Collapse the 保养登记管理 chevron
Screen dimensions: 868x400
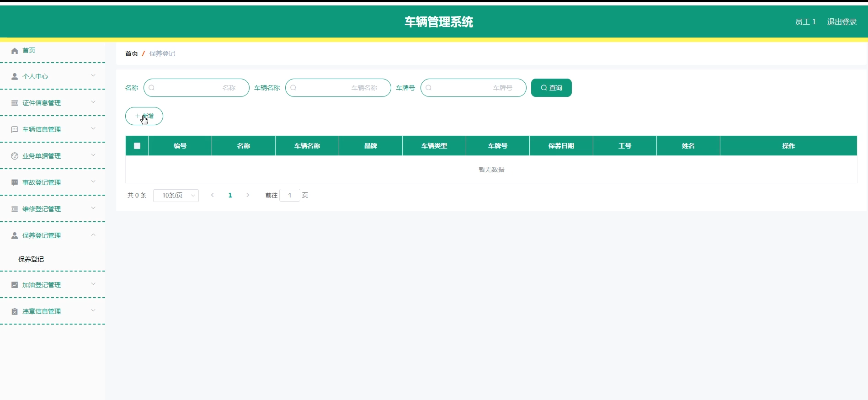point(93,235)
